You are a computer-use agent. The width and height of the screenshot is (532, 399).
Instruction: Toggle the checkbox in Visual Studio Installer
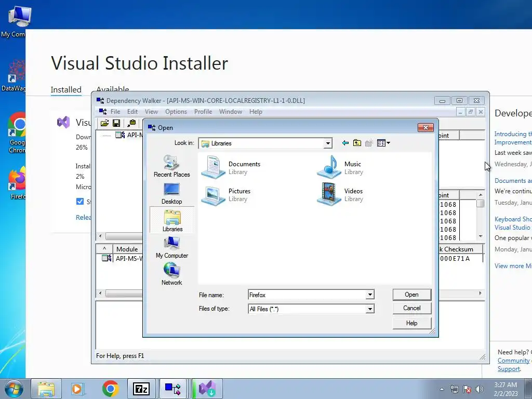[x=79, y=202]
